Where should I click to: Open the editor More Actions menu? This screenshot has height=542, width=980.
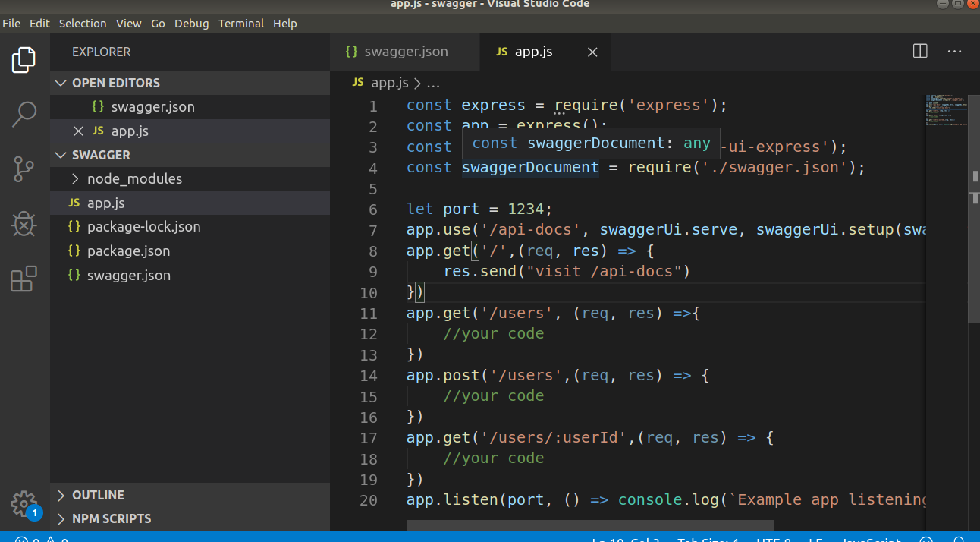click(953, 51)
